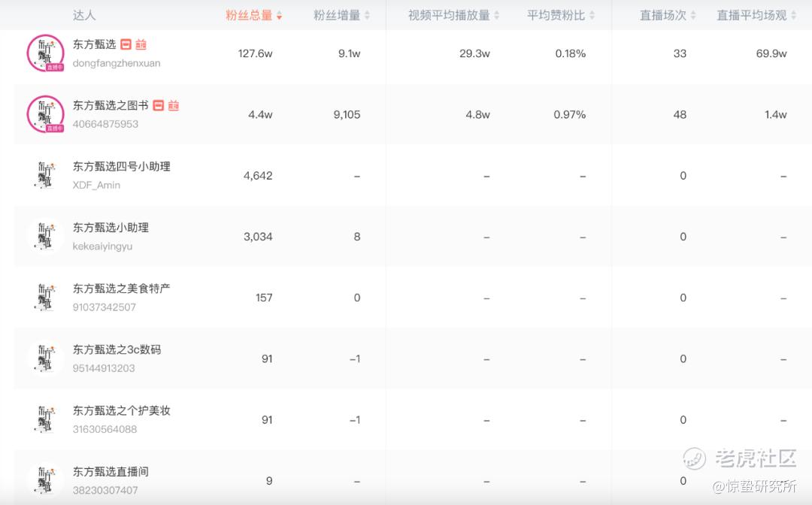Sort by 视频平均播放量 column arrow

[x=497, y=16]
